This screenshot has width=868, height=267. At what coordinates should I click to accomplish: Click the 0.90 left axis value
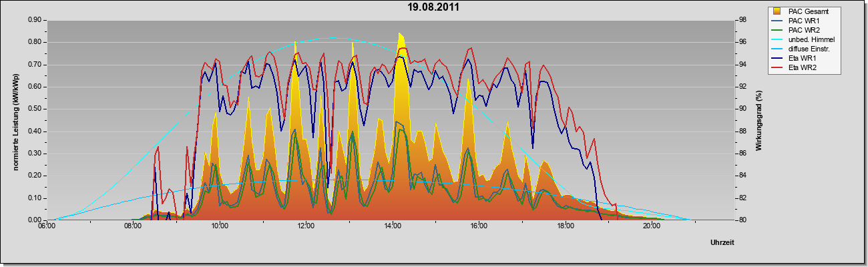click(x=35, y=20)
